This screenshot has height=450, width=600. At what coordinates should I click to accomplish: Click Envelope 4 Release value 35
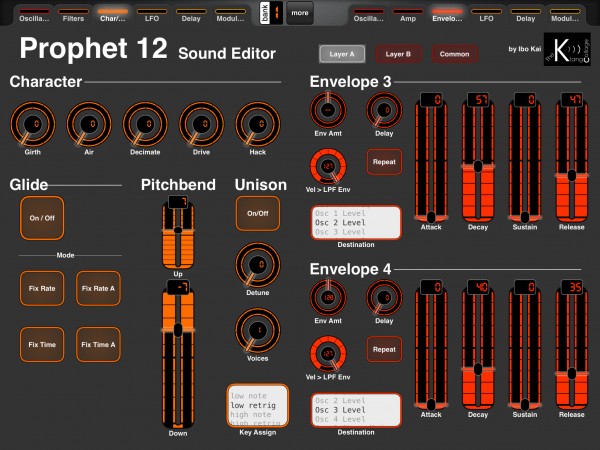[572, 287]
